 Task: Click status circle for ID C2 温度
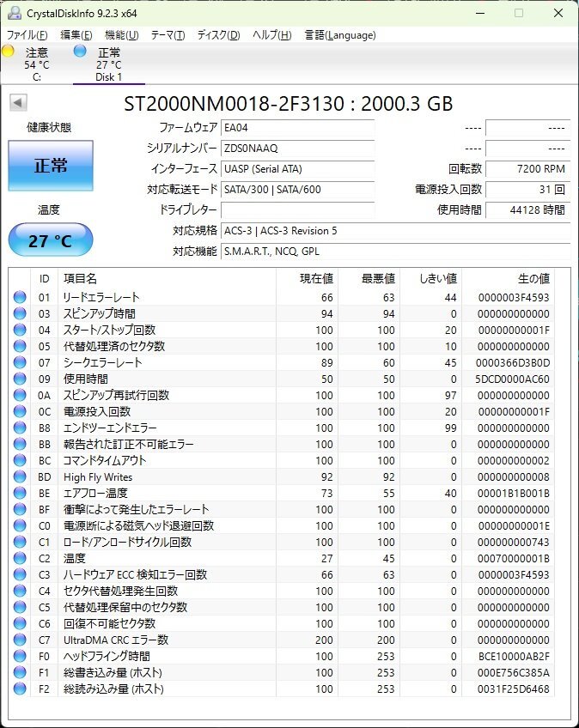click(x=20, y=558)
